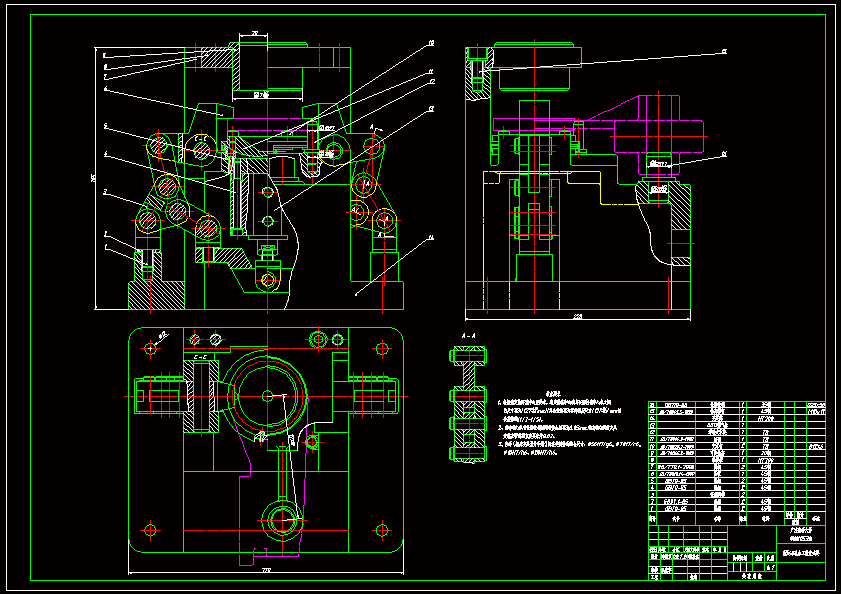Select the A-A arrow marker on top view
The width and height of the screenshot is (841, 594).
tap(375, 128)
